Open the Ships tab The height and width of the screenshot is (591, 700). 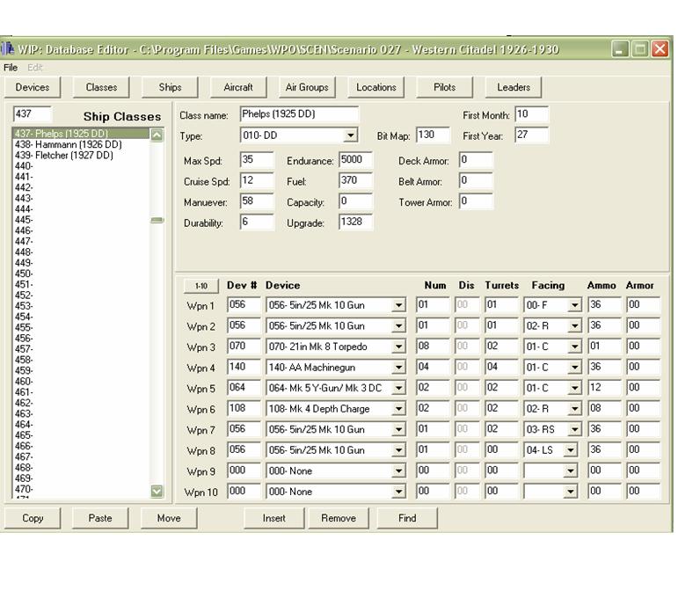[x=170, y=87]
